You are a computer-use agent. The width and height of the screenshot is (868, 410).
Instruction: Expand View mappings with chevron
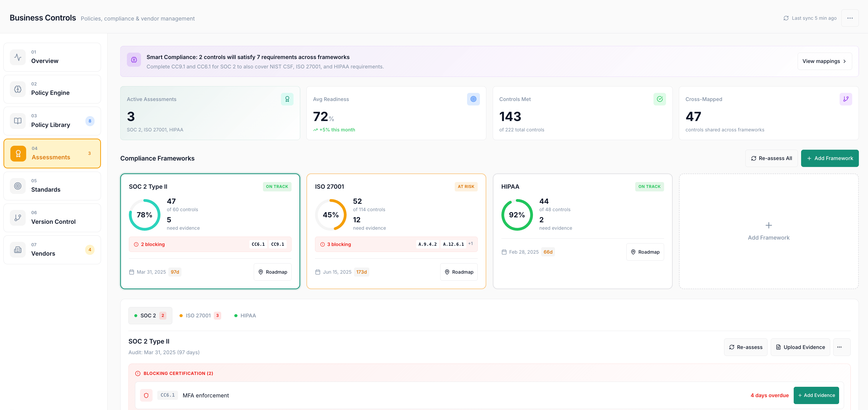coord(824,61)
